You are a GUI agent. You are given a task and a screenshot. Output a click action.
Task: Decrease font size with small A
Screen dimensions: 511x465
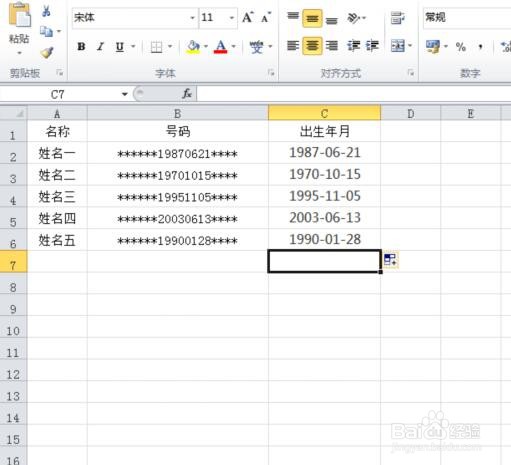point(266,17)
